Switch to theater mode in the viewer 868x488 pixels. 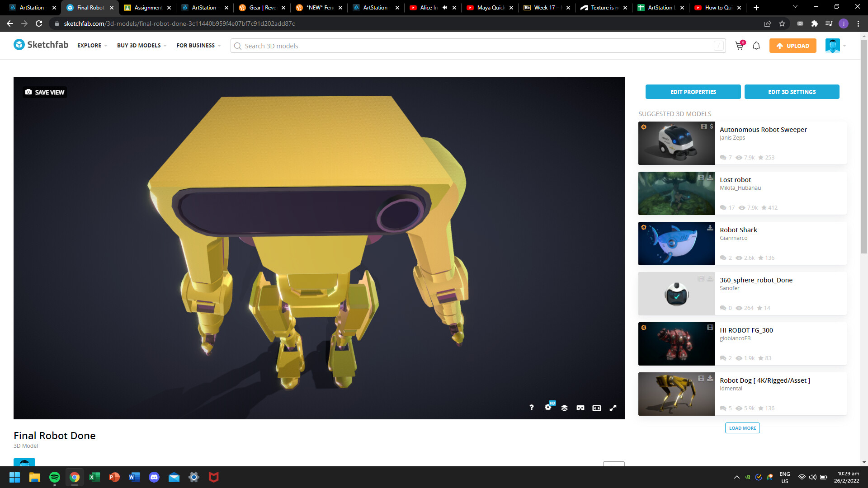(596, 408)
